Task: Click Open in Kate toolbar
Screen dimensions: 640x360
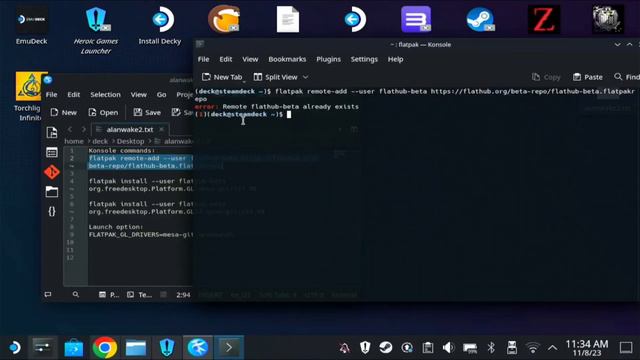Action: pos(103,112)
